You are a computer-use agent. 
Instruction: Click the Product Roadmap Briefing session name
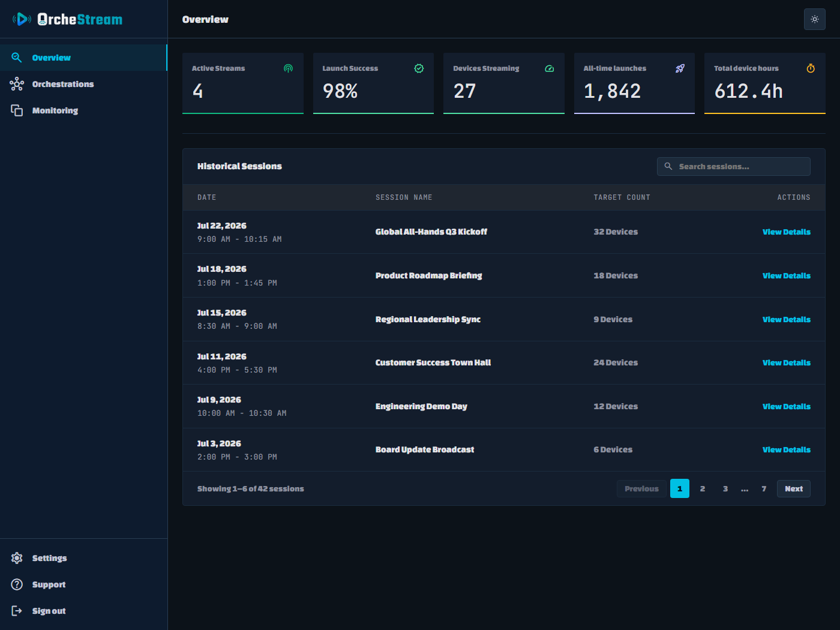point(429,276)
